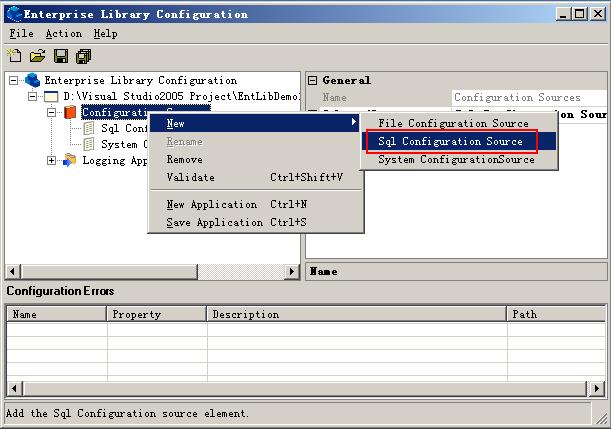The height and width of the screenshot is (429, 611).
Task: Collapse the General property category
Action: pyautogui.click(x=313, y=80)
